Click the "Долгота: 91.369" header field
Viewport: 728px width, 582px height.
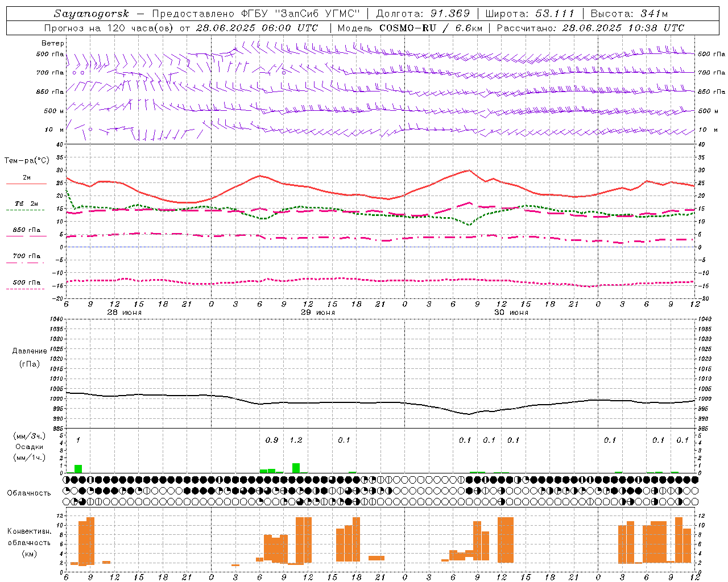[x=423, y=14]
